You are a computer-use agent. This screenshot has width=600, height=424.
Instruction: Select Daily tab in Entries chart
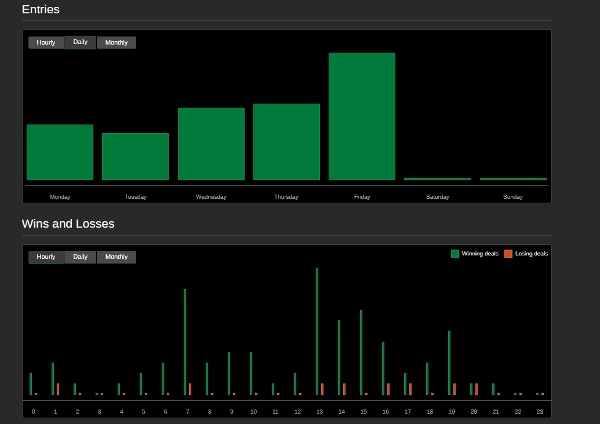(x=80, y=42)
